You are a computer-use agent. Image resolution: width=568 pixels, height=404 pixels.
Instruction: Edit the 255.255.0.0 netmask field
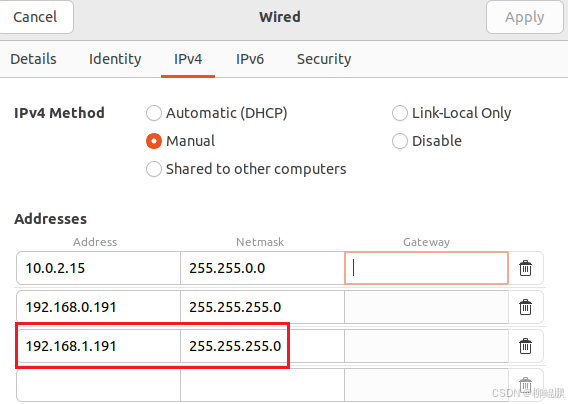coord(262,268)
